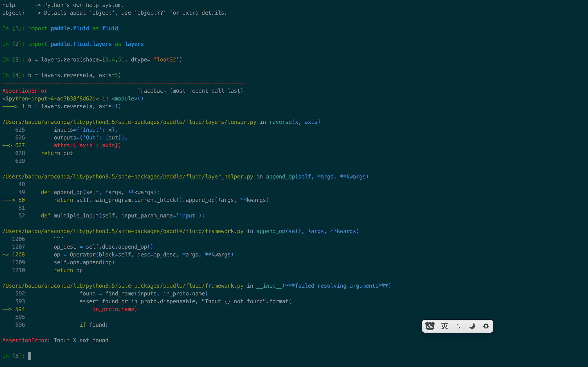Click the layers.zeros command on In [3]
This screenshot has width=588, height=367.
click(x=105, y=60)
